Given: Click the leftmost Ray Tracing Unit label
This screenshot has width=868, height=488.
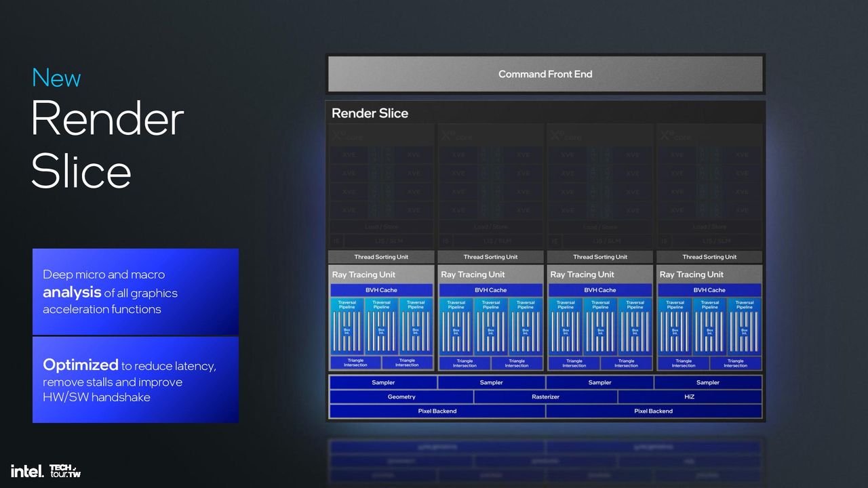Looking at the screenshot, I should [363, 274].
